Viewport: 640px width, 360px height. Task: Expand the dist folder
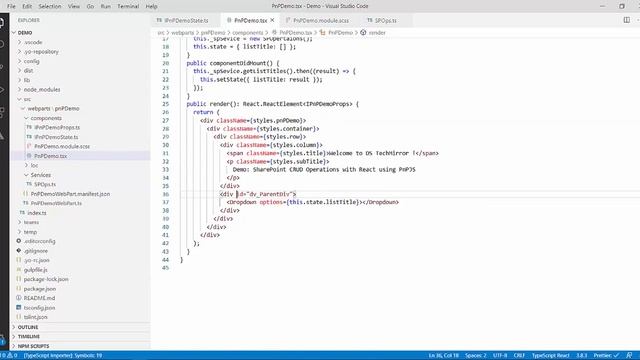[28, 71]
